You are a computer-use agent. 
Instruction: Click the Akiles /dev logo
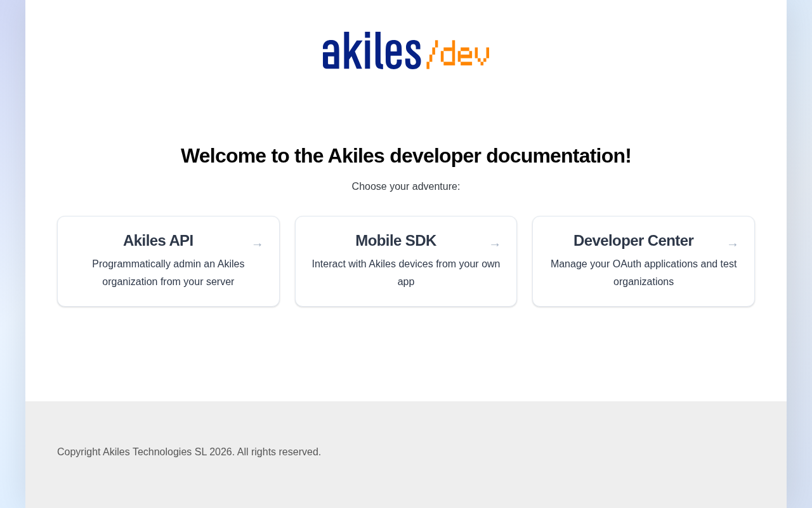406,50
